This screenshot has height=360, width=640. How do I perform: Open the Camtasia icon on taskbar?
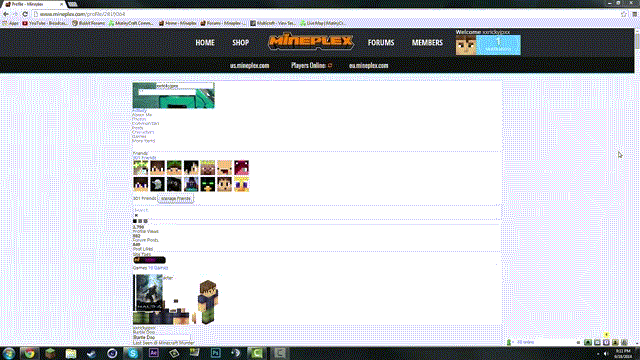point(257,353)
